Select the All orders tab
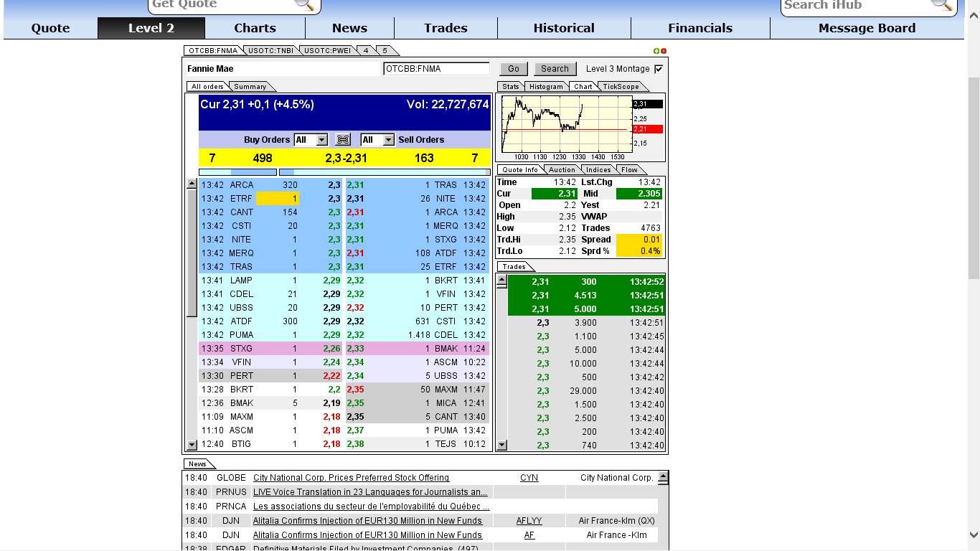This screenshot has width=980, height=551. (207, 87)
